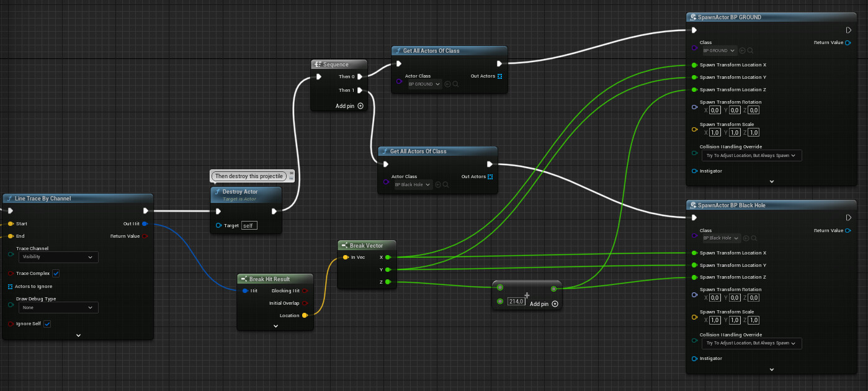The image size is (868, 391).
Task: Click Instigator pin on SpawnActor BP GROUND
Action: (x=694, y=171)
